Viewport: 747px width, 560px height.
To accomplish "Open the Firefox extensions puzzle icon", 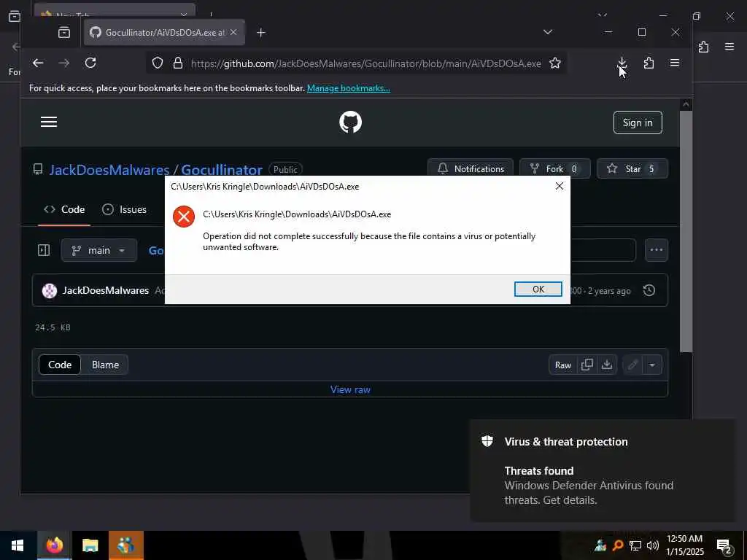I will 649,63.
